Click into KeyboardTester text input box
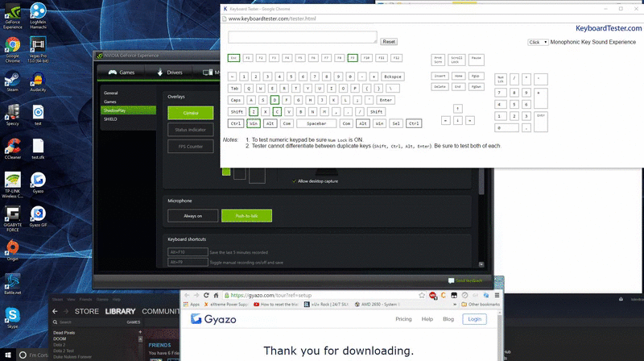The height and width of the screenshot is (361, 644). pos(303,37)
